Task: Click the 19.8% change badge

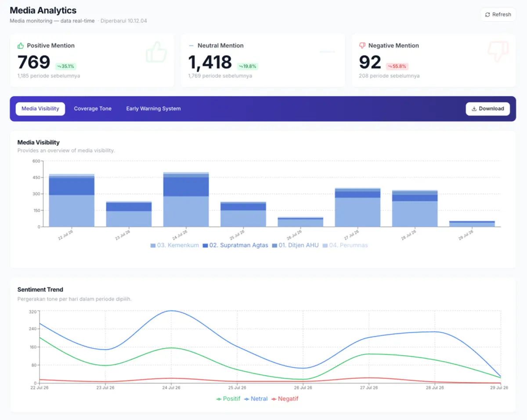Action: point(248,66)
